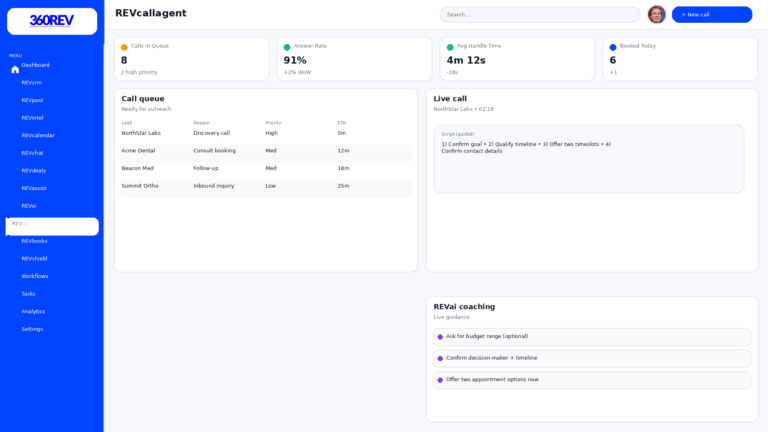Click purple dot beside decision-maker tip
This screenshot has width=768, height=432.
(440, 358)
